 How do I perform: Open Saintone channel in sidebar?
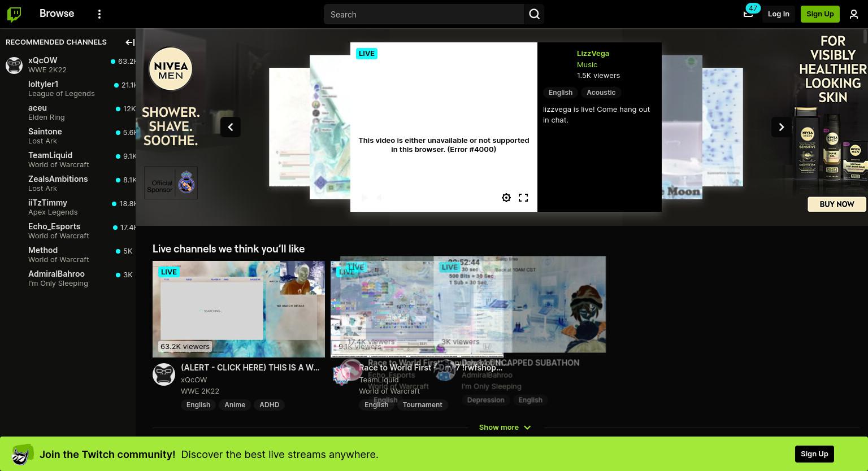click(x=68, y=136)
